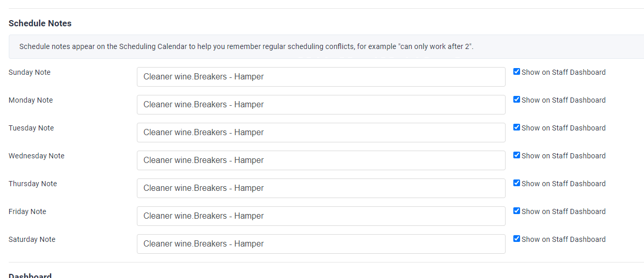This screenshot has width=644, height=278.
Task: Click the Dashboard section heading
Action: (30, 275)
